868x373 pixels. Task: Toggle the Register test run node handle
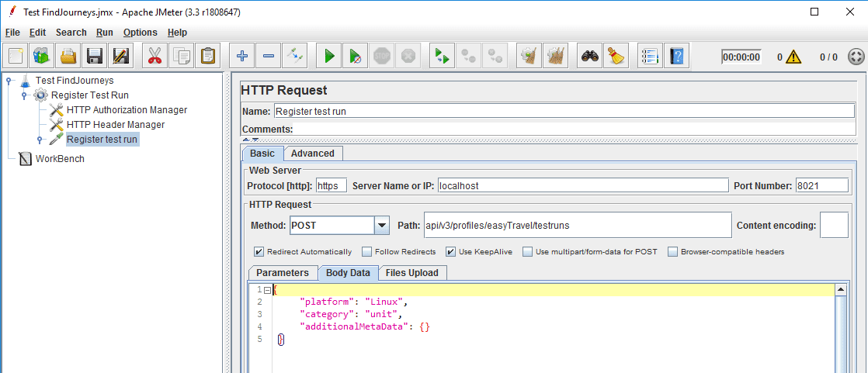[40, 140]
